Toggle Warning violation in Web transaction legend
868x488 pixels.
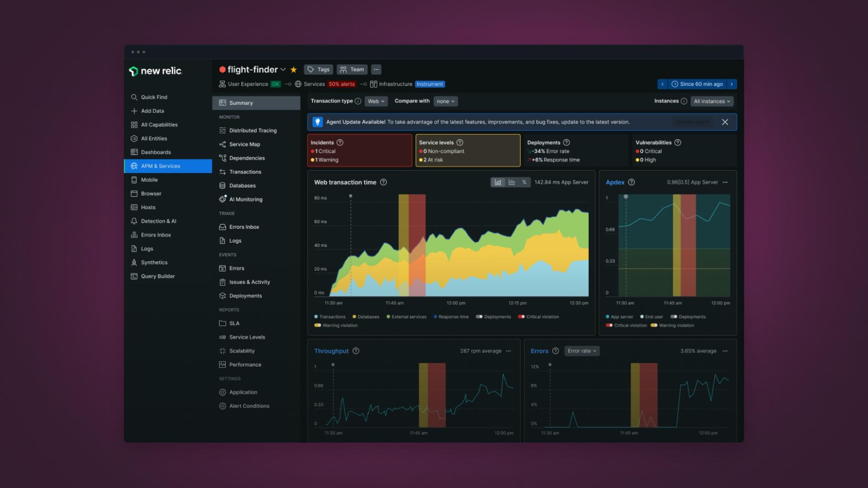(336, 325)
